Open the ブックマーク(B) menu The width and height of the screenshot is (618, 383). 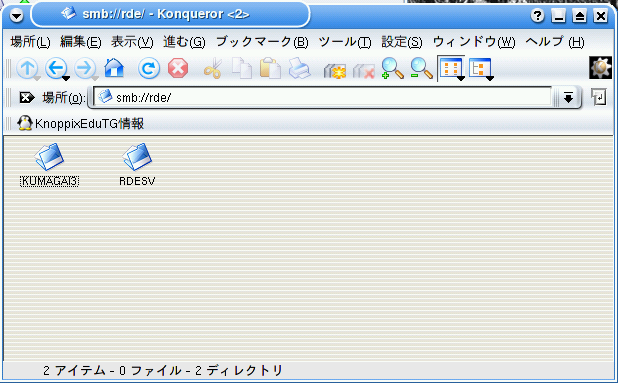pos(262,42)
